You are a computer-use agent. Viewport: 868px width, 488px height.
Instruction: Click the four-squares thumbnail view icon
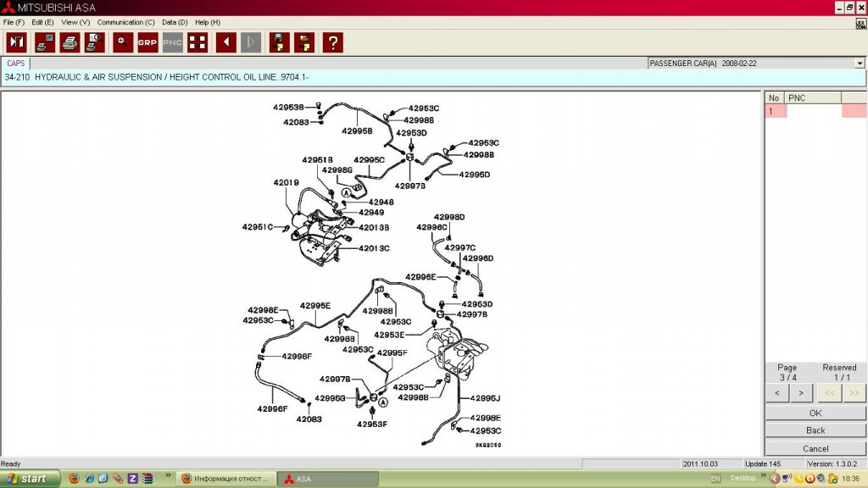coord(198,42)
